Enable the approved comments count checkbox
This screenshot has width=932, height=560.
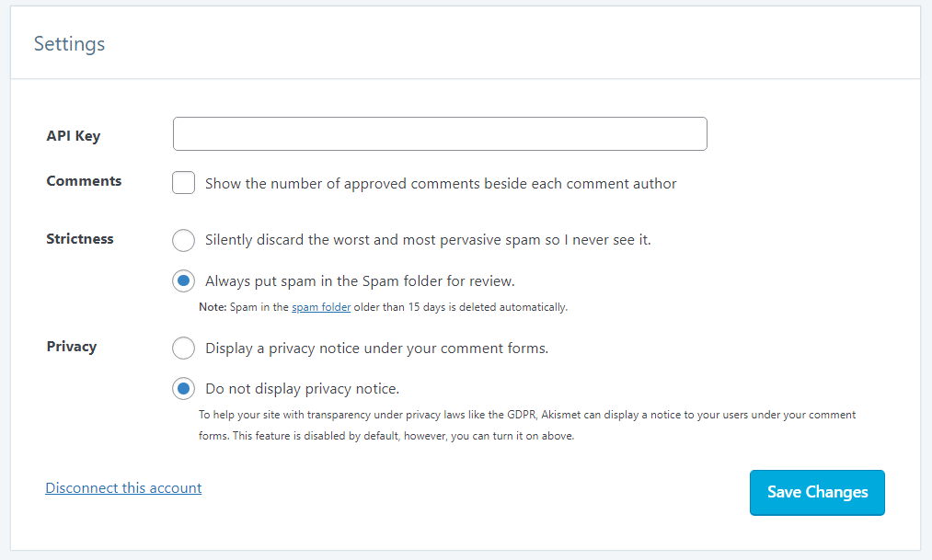184,183
